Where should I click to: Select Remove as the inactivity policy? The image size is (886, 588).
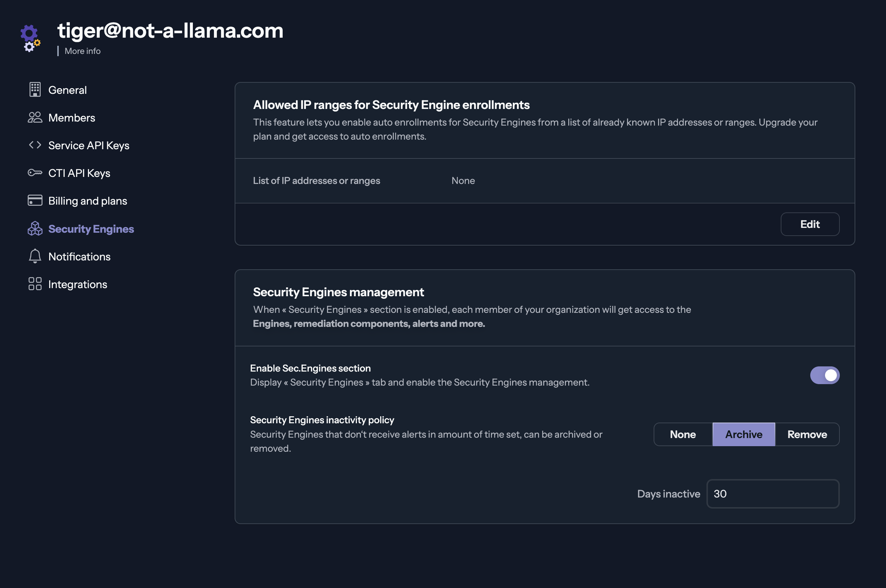[807, 434]
